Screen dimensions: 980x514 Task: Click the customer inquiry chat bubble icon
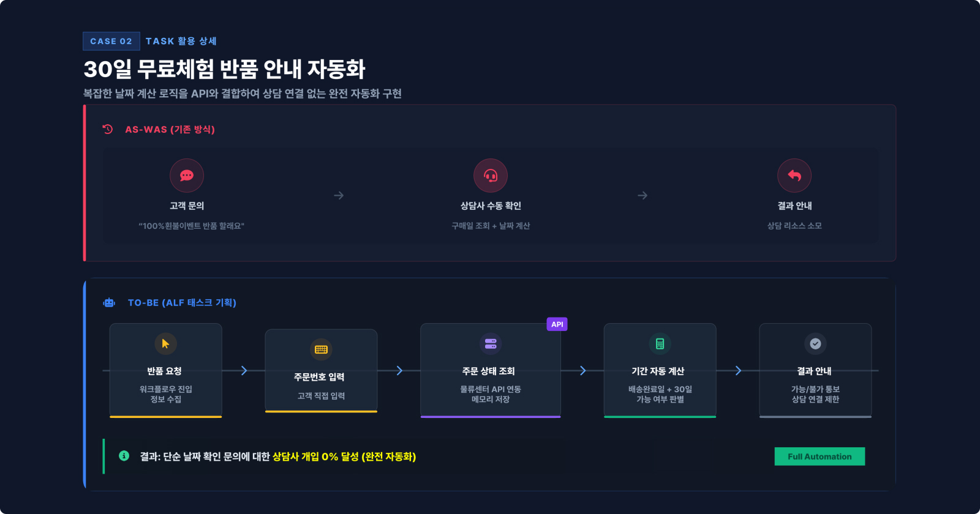click(x=187, y=176)
